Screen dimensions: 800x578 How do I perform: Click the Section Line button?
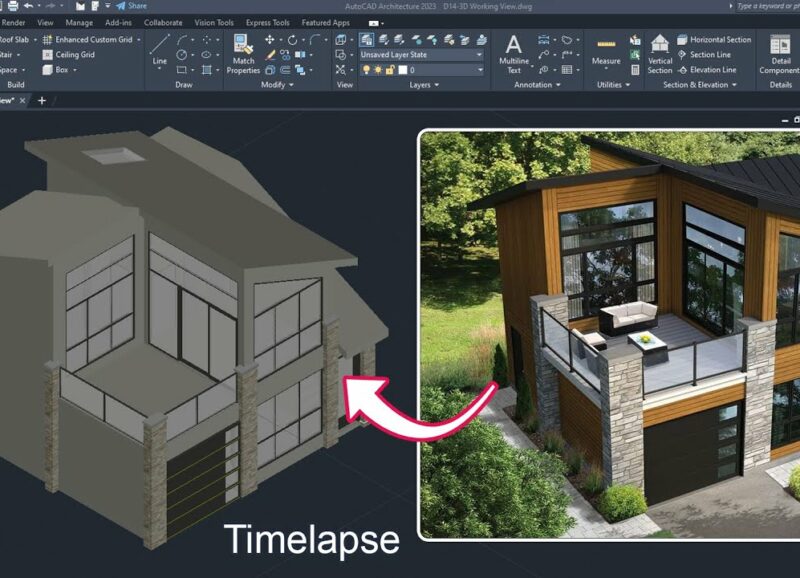tap(704, 55)
